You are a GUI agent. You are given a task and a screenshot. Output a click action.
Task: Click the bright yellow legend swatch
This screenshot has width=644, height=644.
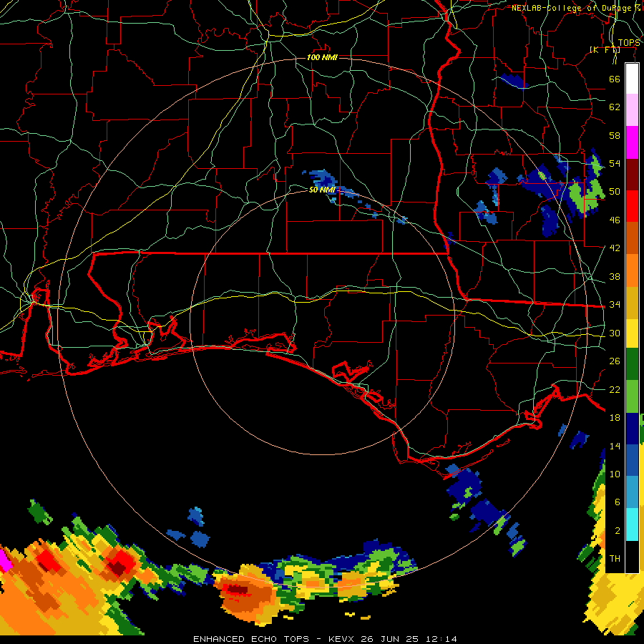632,333
